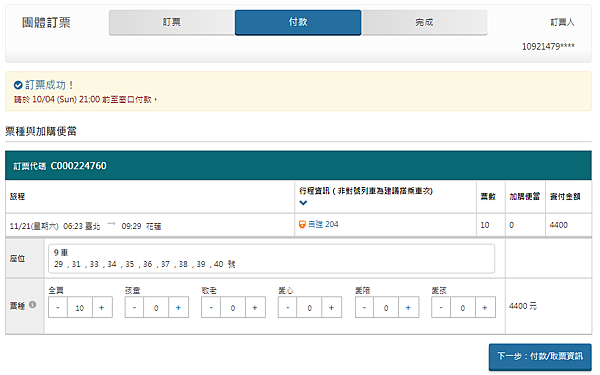Click the 應付金額 column header
The width and height of the screenshot is (600, 375).
[x=565, y=197]
